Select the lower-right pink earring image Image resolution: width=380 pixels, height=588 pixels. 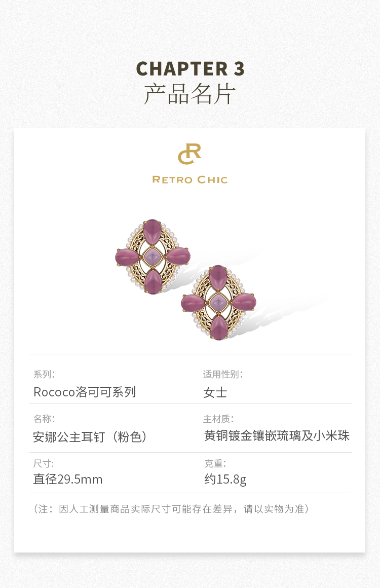click(219, 303)
